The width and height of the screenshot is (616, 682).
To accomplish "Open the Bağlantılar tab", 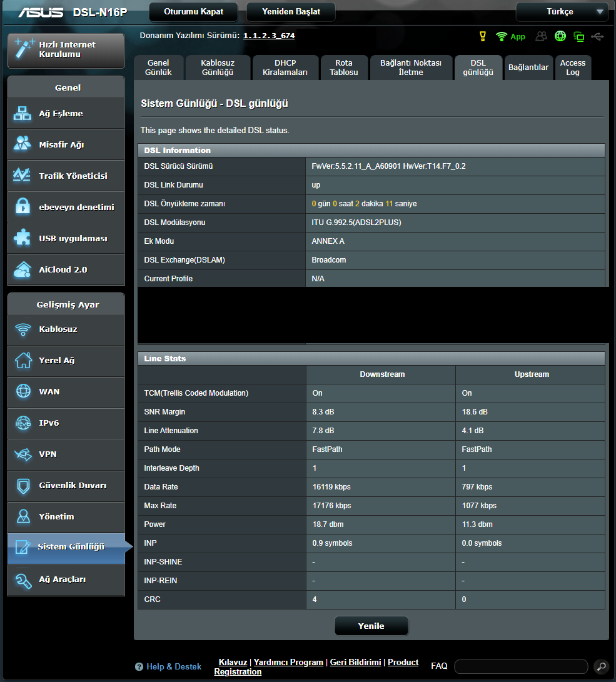I will [528, 68].
